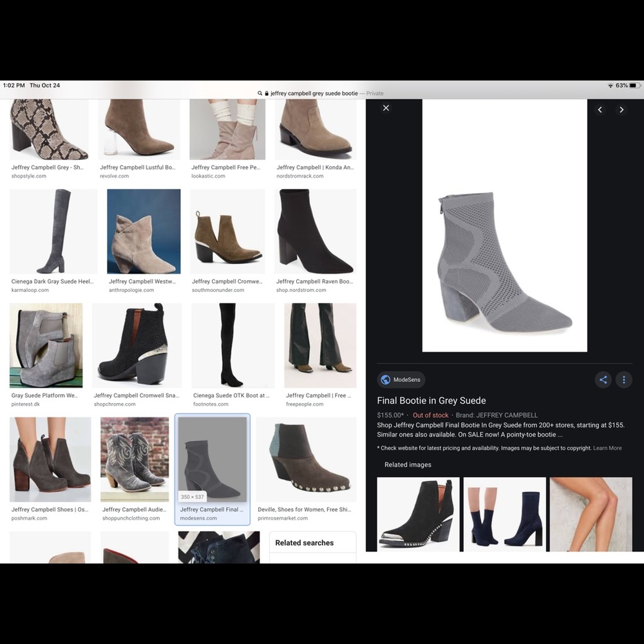Image resolution: width=644 pixels, height=644 pixels.
Task: Open the Raven Bootie from shop.nordstrom.com
Action: click(315, 231)
